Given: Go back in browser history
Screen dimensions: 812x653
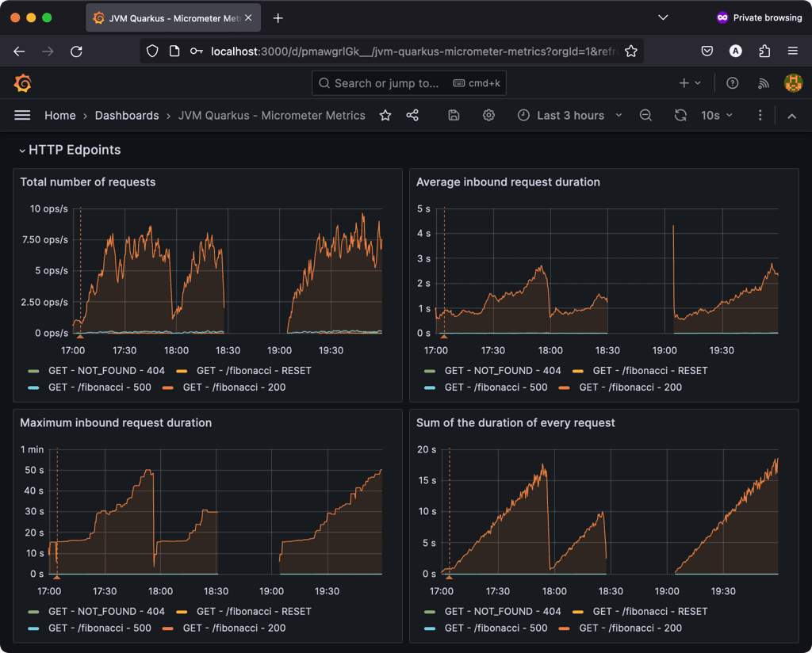Looking at the screenshot, I should [x=19, y=52].
